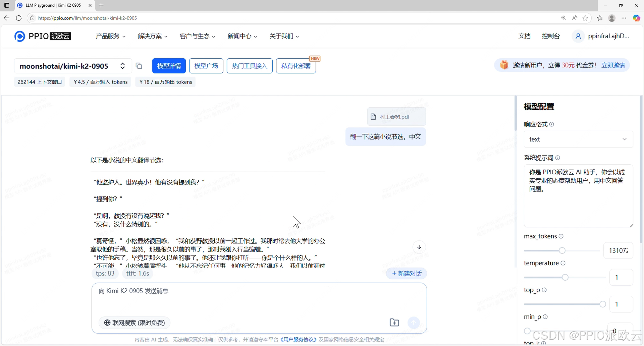Click the file upload folder icon
The height and width of the screenshot is (346, 644).
point(394,323)
